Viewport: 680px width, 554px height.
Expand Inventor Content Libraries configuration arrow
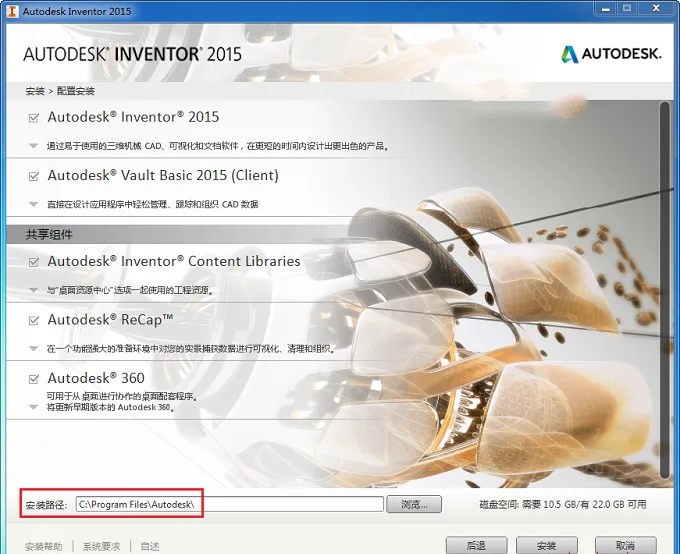[x=33, y=290]
